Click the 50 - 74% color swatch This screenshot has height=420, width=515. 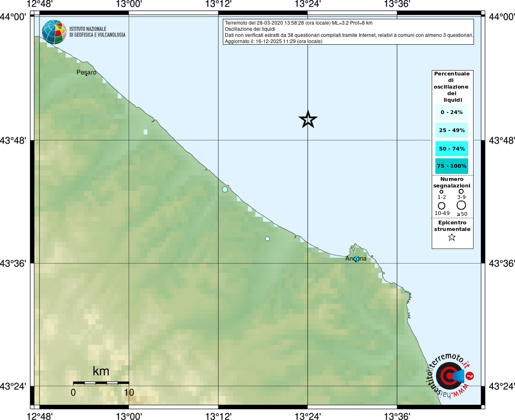point(452,149)
